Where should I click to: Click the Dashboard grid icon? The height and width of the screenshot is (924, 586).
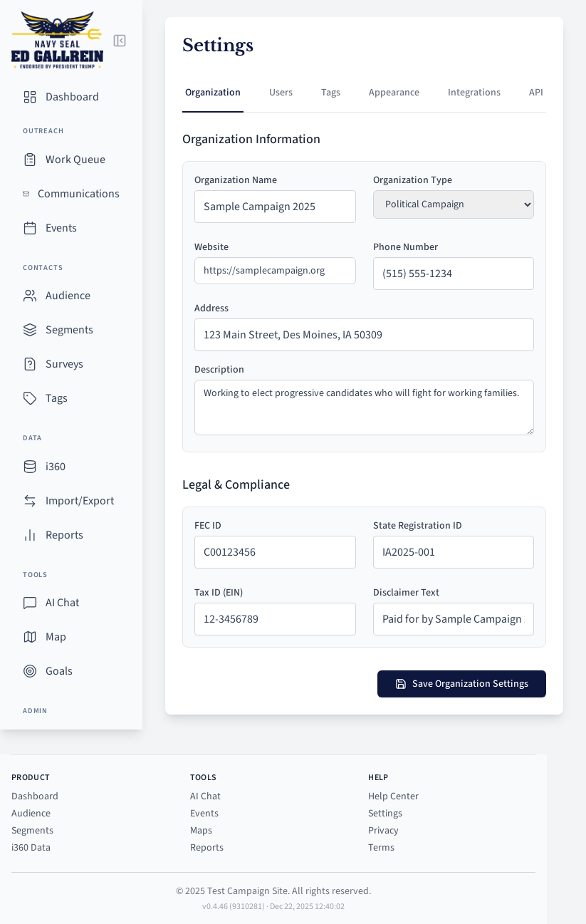click(x=30, y=97)
